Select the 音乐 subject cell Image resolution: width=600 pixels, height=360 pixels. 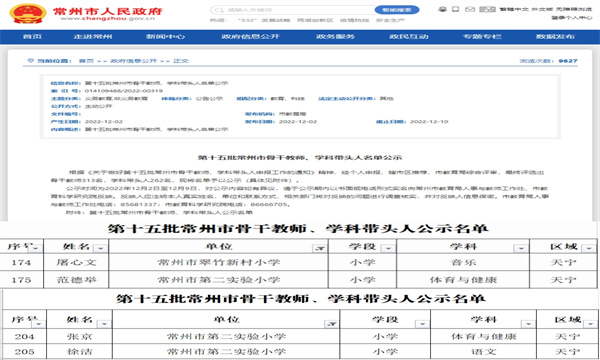(x=463, y=262)
